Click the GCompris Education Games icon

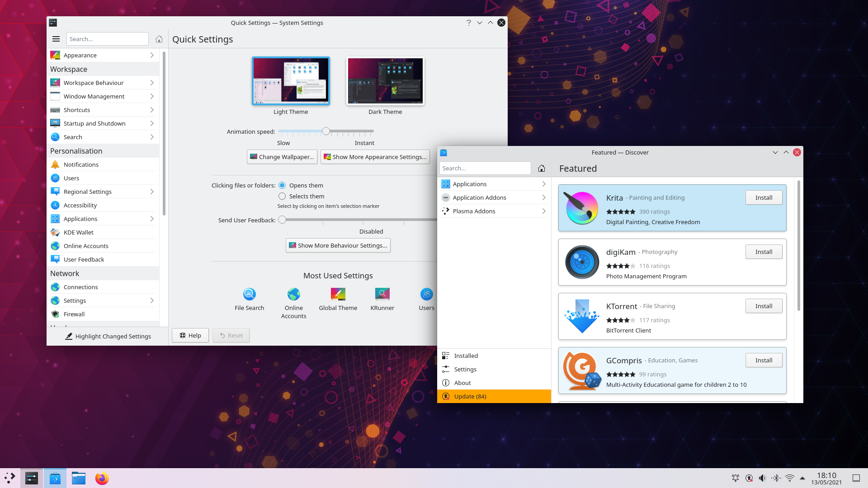582,371
